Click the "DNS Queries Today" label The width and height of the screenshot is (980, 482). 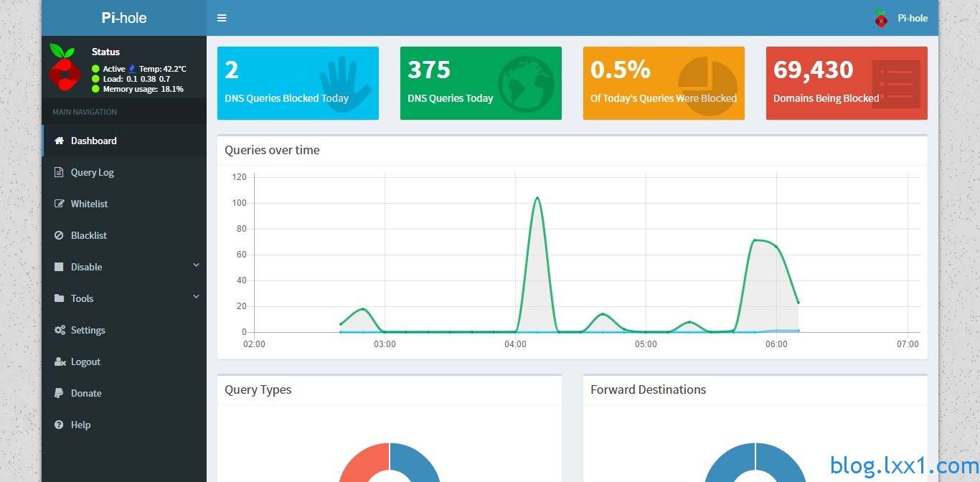click(451, 98)
